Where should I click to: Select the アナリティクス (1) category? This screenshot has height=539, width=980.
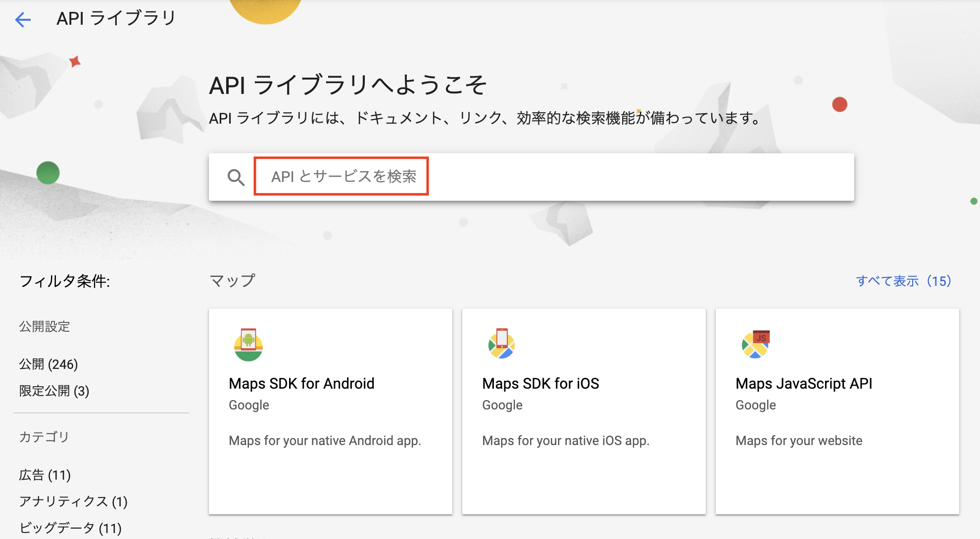pos(73,502)
